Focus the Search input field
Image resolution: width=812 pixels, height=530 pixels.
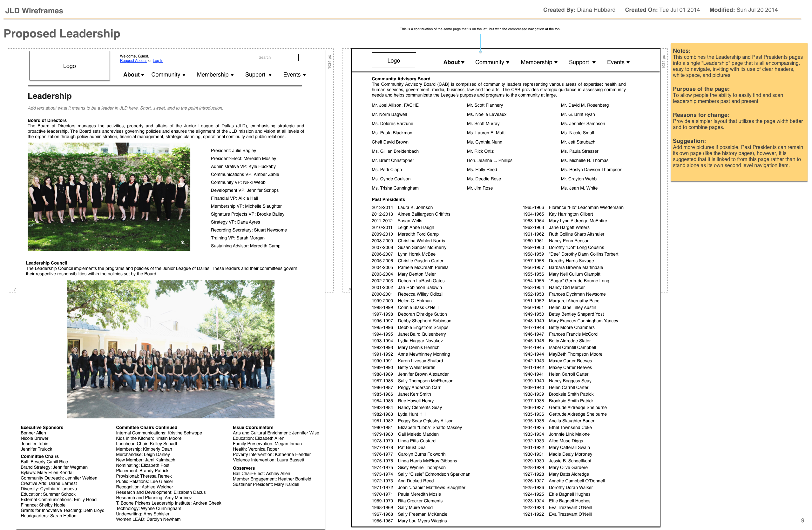click(277, 58)
